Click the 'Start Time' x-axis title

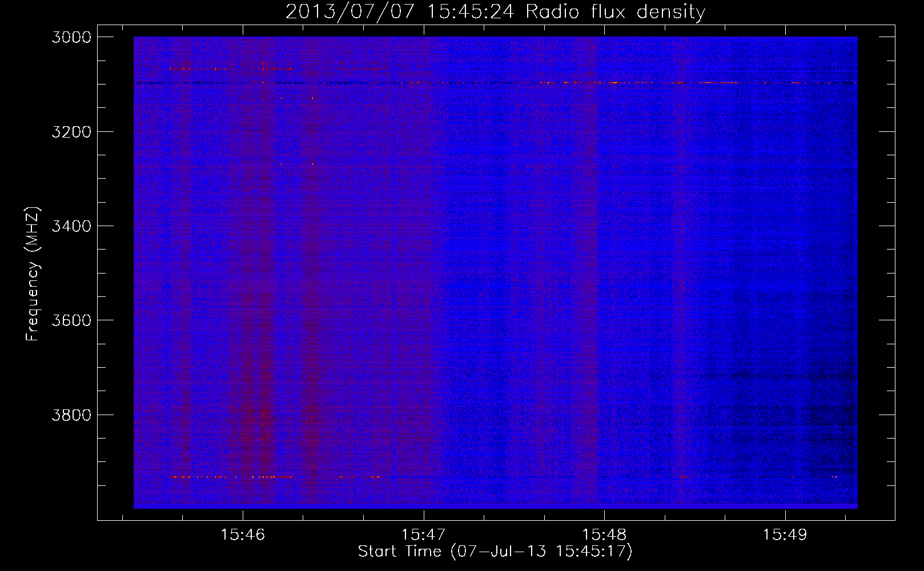click(400, 552)
